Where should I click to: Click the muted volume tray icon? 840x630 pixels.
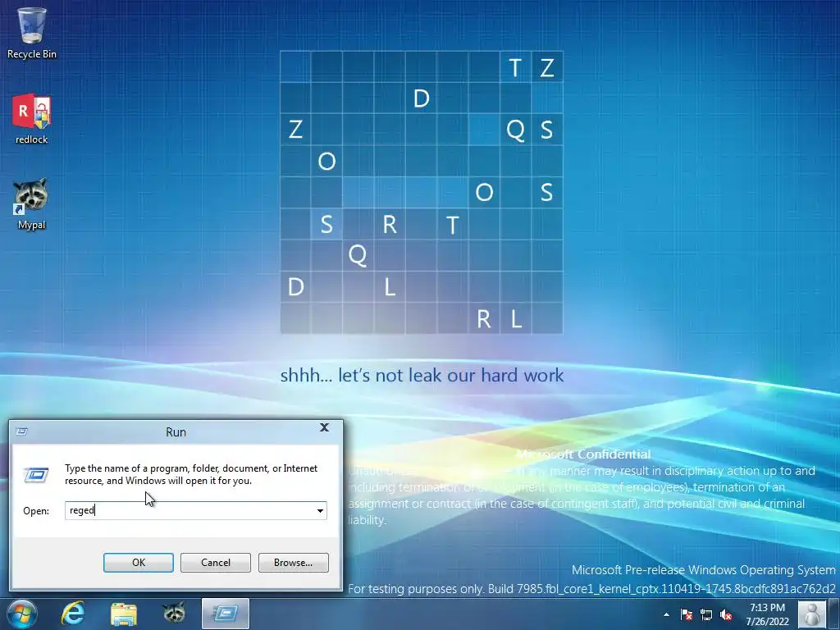[726, 614]
